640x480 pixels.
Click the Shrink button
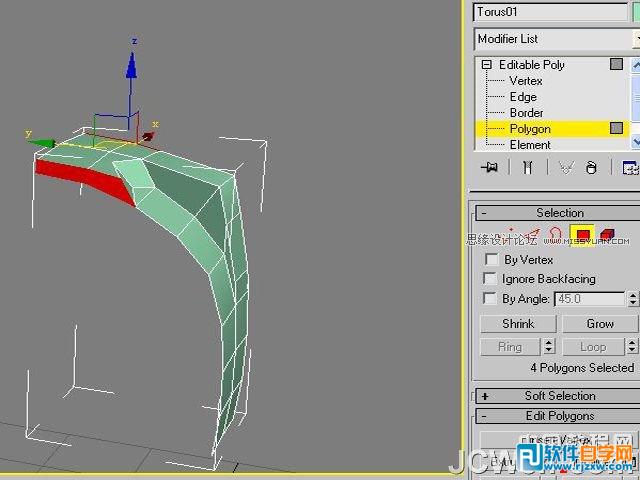(x=518, y=324)
